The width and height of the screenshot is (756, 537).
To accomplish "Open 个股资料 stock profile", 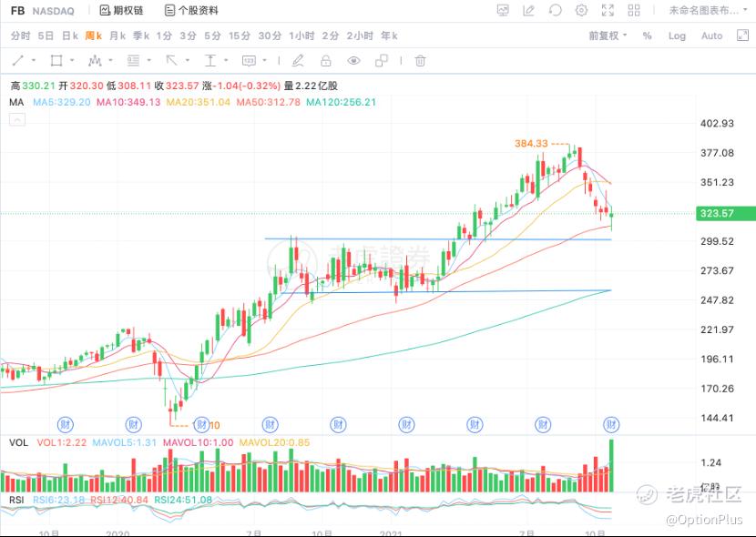I will click(x=191, y=10).
